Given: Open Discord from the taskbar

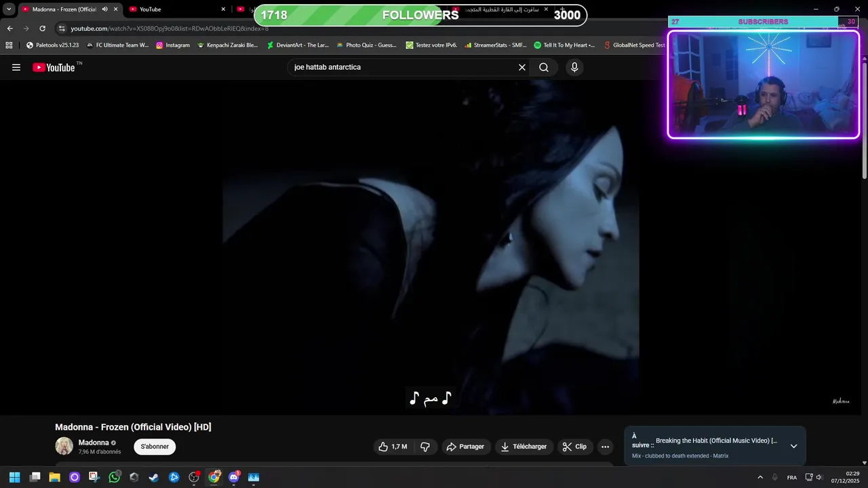Looking at the screenshot, I should pyautogui.click(x=234, y=477).
